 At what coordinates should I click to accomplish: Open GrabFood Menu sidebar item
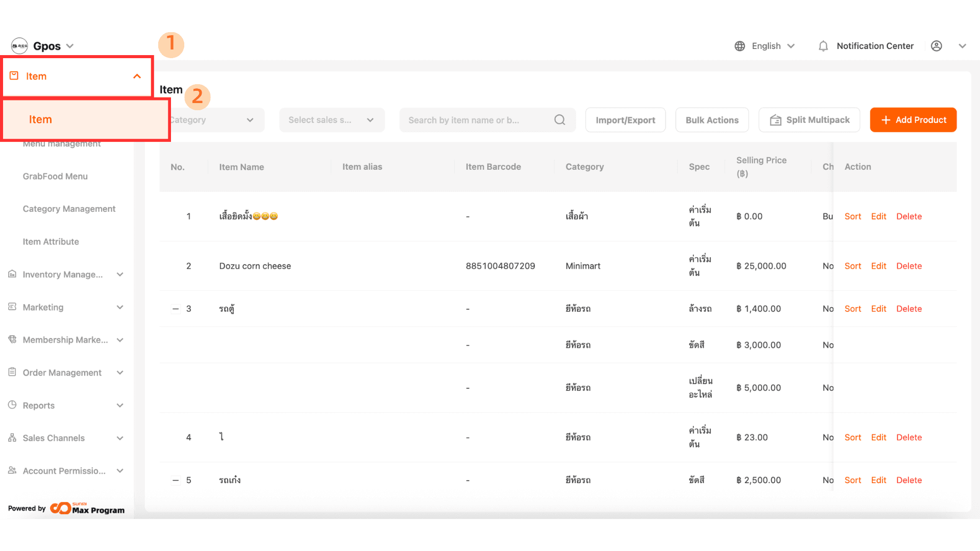55,176
